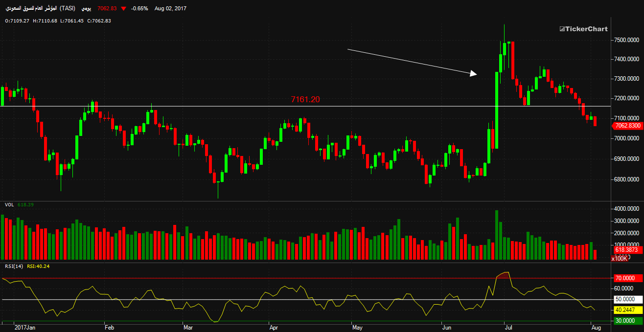The height and width of the screenshot is (332, 644).
Task: Click the 7100.0000 price axis label
Action: pyautogui.click(x=626, y=119)
